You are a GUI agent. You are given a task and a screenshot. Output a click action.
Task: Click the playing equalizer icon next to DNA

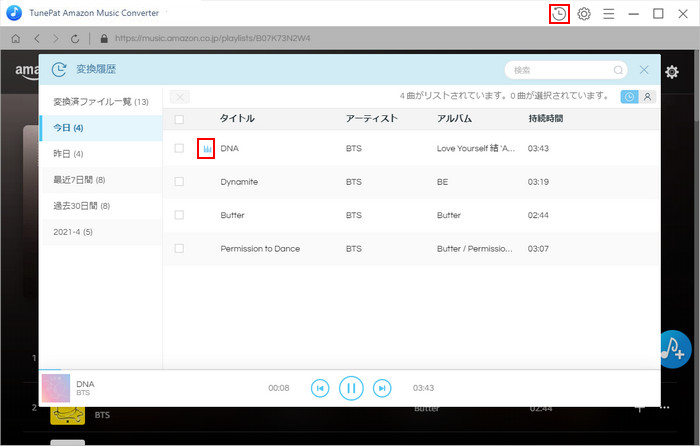pyautogui.click(x=207, y=149)
